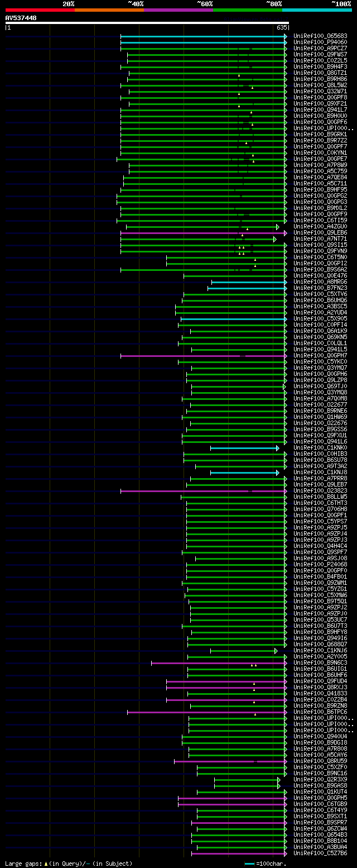357x868 pixels.
Task: Select the query ID AV537448
Action: pos(21,18)
